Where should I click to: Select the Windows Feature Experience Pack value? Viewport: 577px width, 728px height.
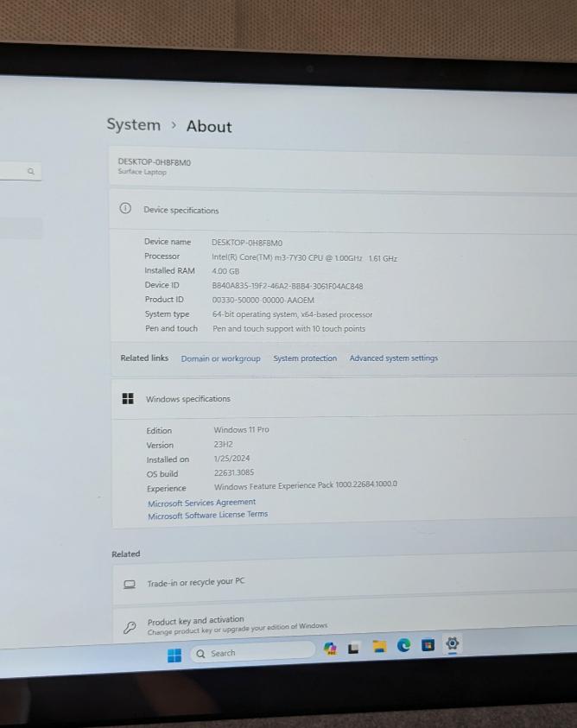pyautogui.click(x=305, y=485)
